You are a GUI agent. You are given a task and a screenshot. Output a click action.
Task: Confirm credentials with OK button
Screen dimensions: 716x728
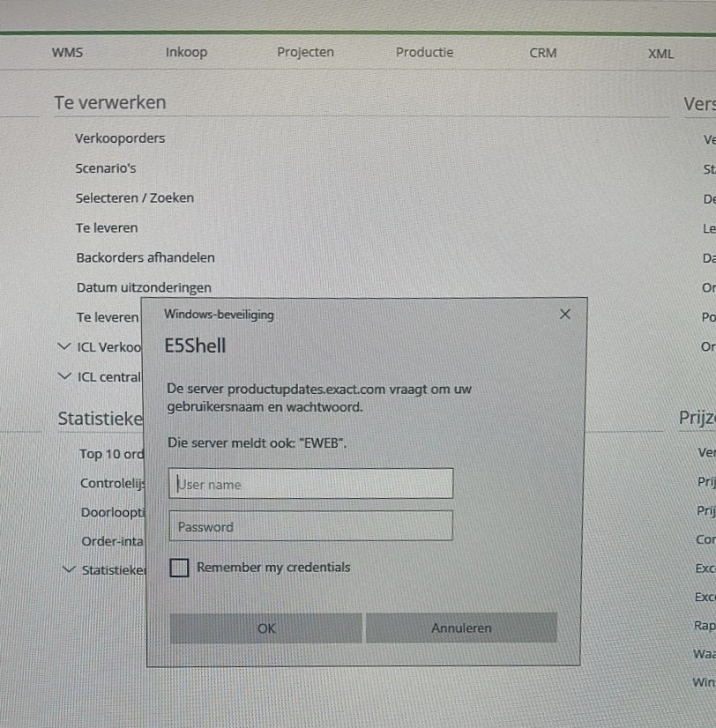pyautogui.click(x=265, y=628)
